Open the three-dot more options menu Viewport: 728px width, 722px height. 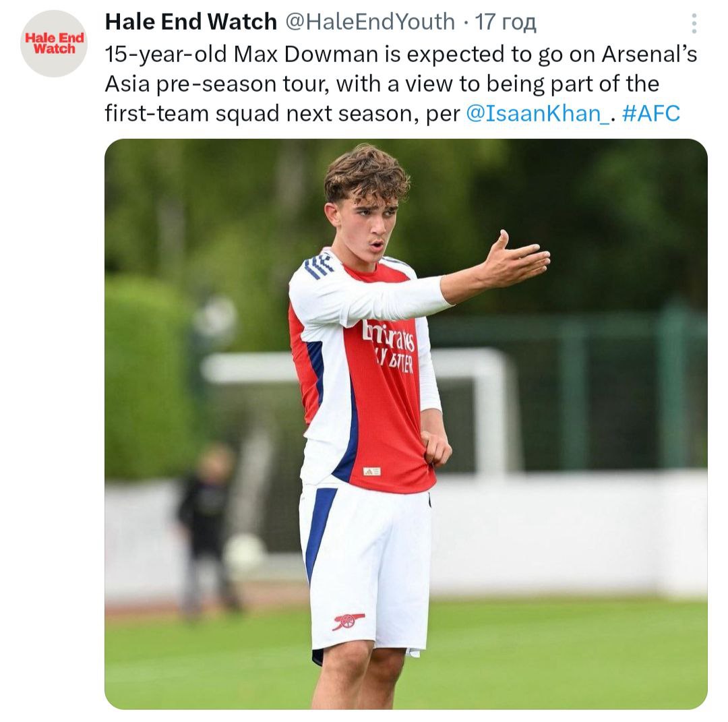click(694, 24)
